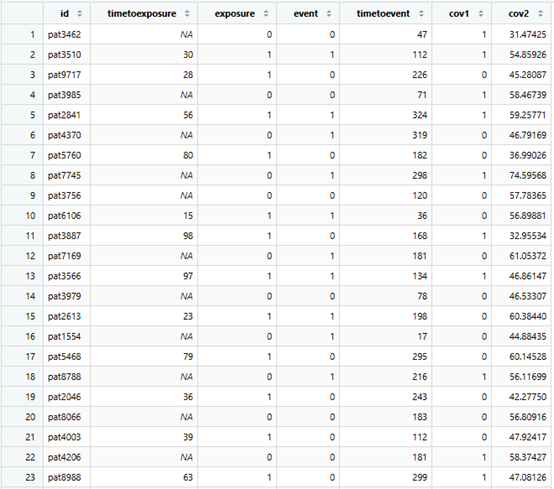Image resolution: width=554 pixels, height=489 pixels.
Task: Sort by event column arrows
Action: [329, 14]
